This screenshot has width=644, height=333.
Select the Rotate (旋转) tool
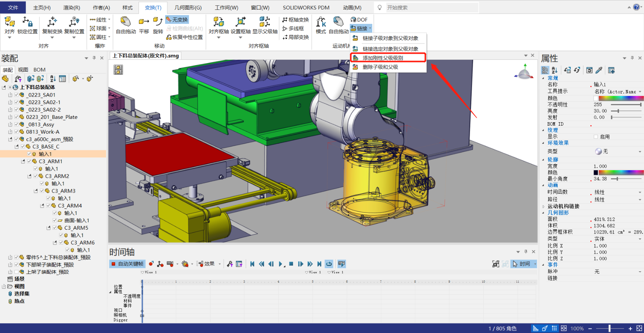[158, 22]
